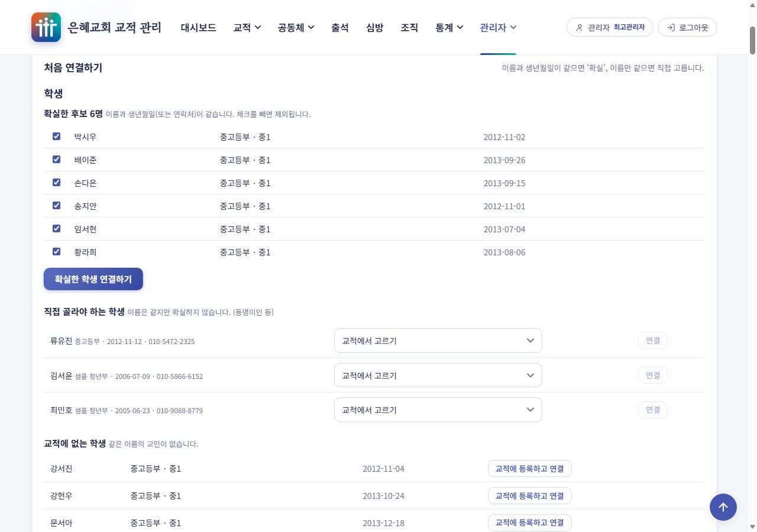Screen dimensions: 757x532
Task: Click the birthdate 2012-11-02
Action: (x=504, y=137)
